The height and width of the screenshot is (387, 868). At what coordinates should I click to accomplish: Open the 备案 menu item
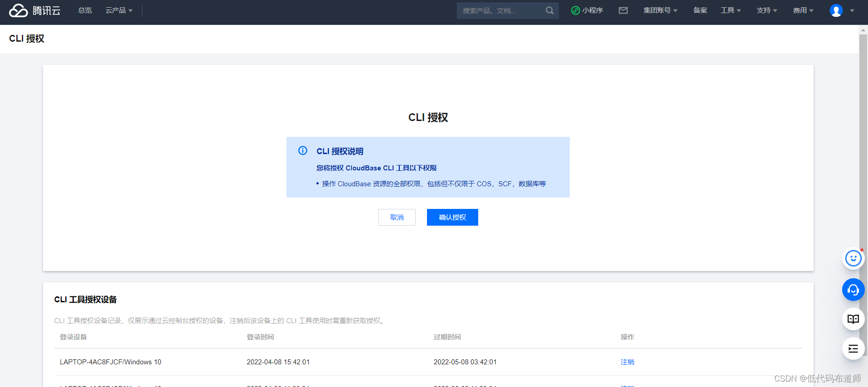click(x=700, y=10)
